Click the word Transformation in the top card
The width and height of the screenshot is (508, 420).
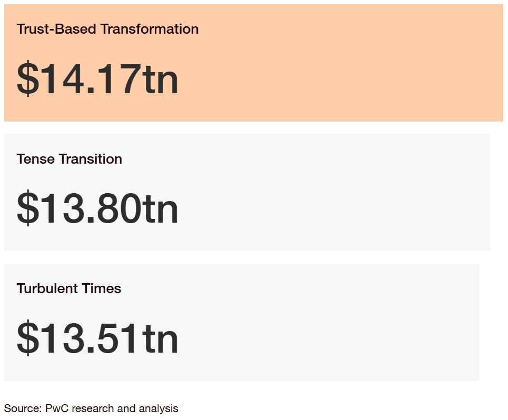[x=150, y=29]
